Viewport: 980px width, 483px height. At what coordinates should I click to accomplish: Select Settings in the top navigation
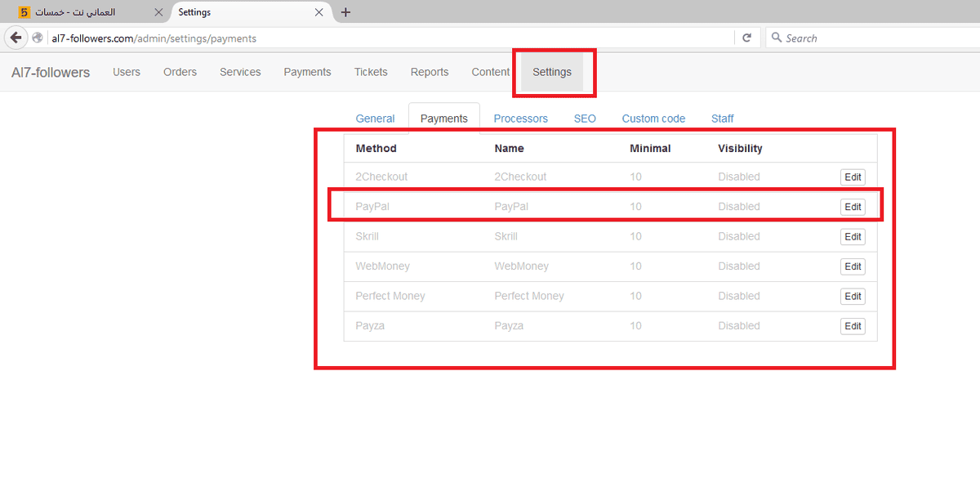tap(552, 72)
